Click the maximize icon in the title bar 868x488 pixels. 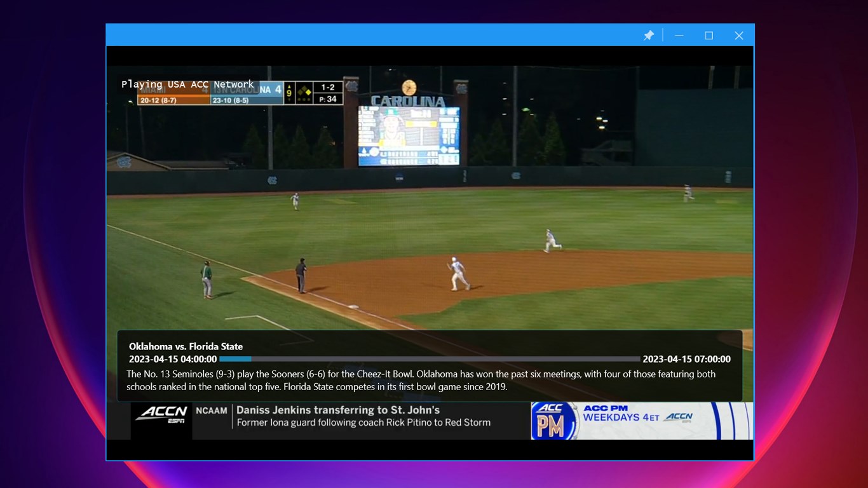709,36
